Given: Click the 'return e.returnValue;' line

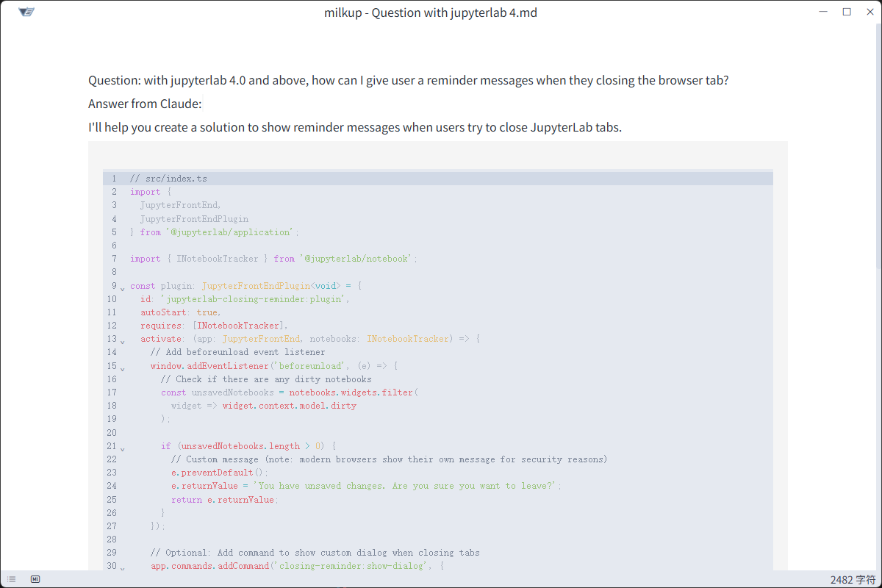Looking at the screenshot, I should 223,499.
